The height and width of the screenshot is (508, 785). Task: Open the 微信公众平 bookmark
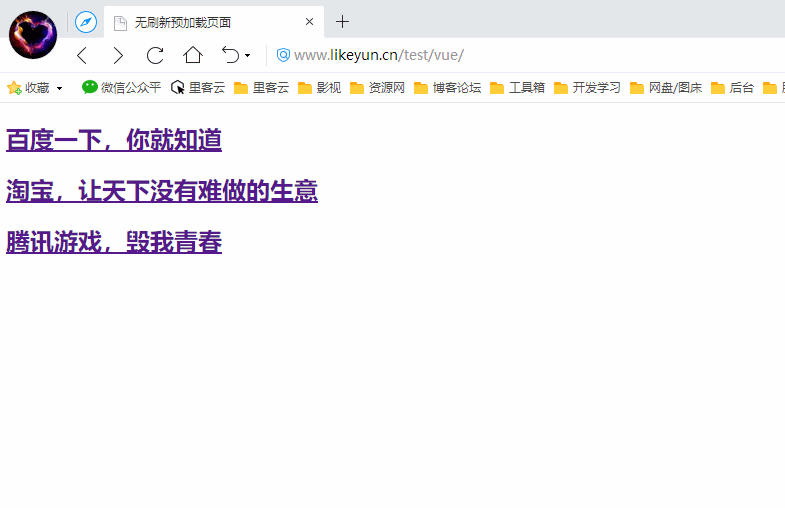point(121,88)
